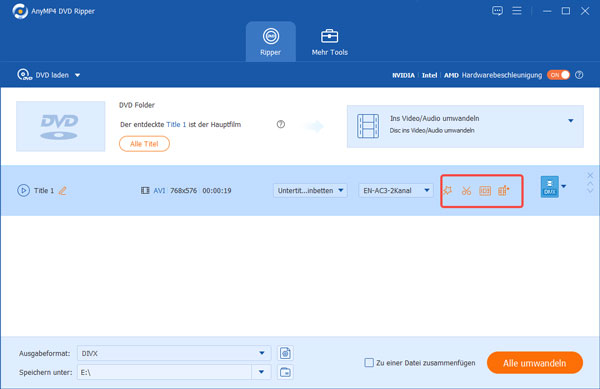Click the Alle Titel button

pyautogui.click(x=144, y=144)
